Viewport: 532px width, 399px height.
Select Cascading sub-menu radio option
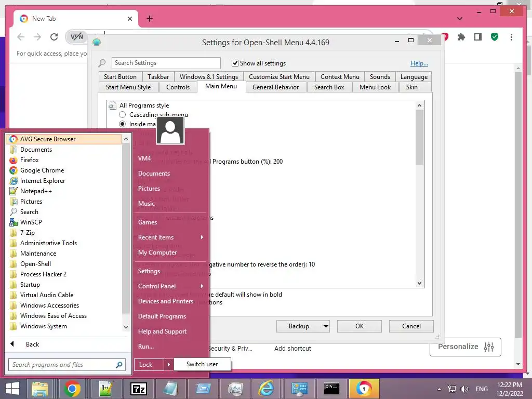[123, 115]
